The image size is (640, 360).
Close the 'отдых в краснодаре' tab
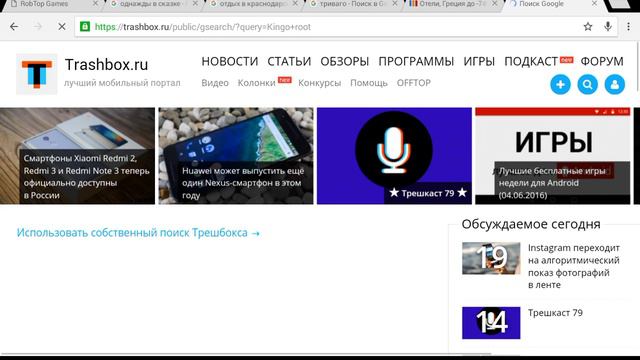pos(295,4)
